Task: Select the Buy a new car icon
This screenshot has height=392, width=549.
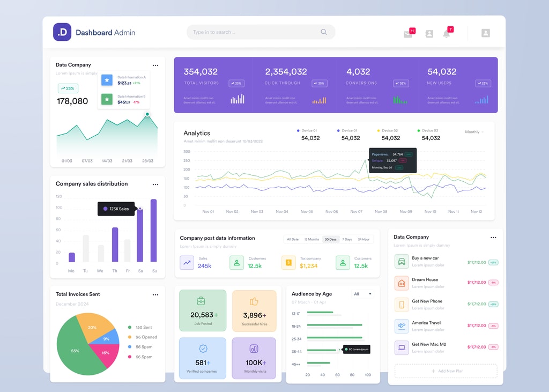Action: pyautogui.click(x=402, y=262)
